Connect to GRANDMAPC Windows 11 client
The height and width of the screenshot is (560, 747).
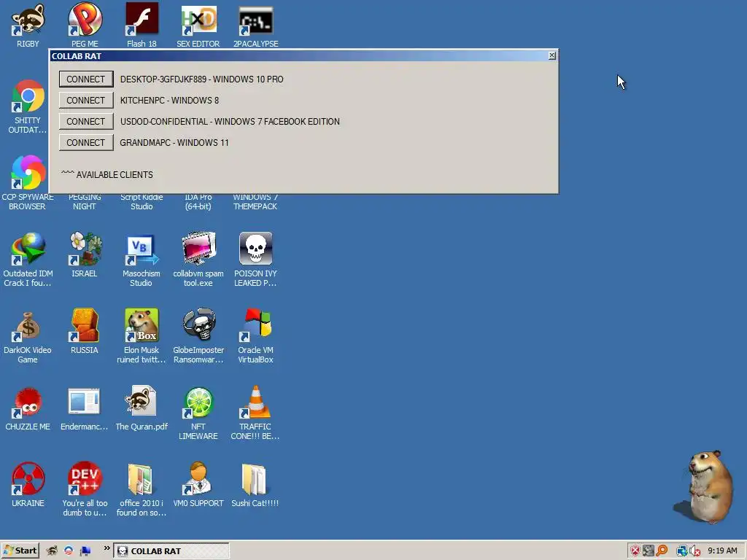point(86,142)
